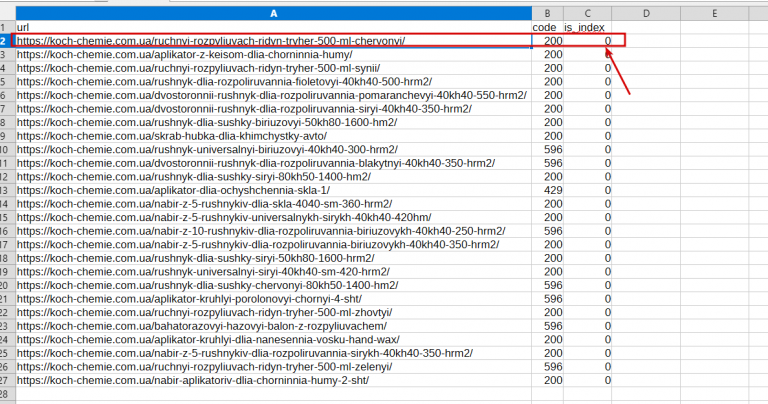Image resolution: width=768 pixels, height=404 pixels.
Task: Select the 596 code cell in row 10
Action: pos(547,149)
